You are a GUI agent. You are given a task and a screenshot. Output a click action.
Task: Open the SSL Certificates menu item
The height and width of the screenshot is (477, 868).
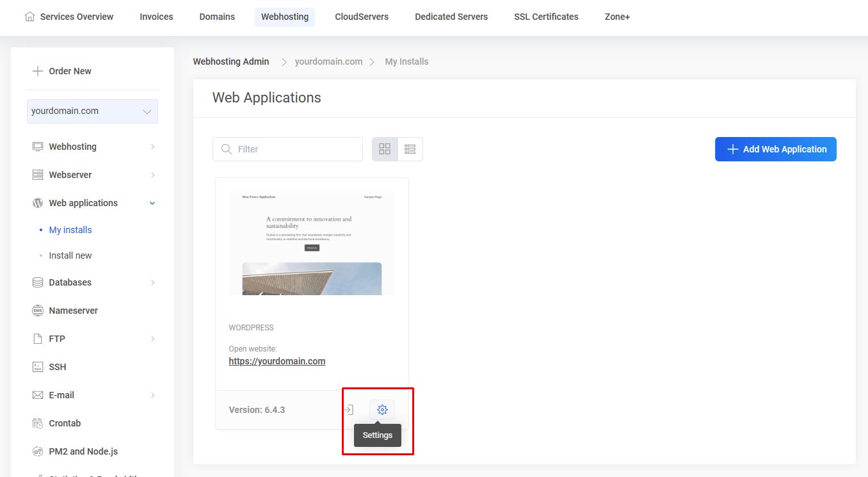coord(545,17)
